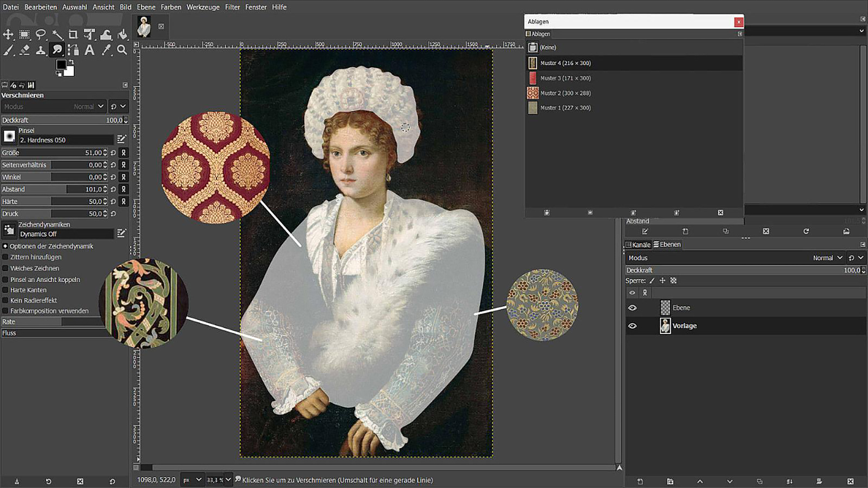
Task: Select Muster 2 (300 × 288) buffer
Action: [634, 93]
